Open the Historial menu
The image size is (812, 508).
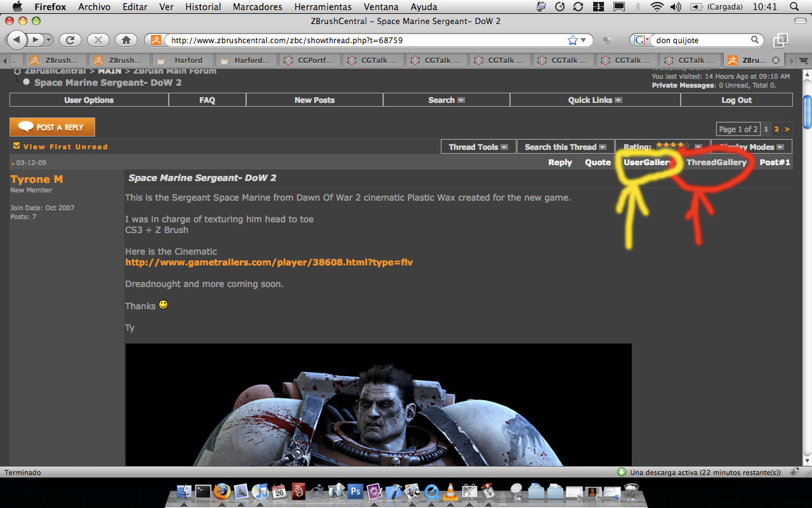pyautogui.click(x=203, y=7)
